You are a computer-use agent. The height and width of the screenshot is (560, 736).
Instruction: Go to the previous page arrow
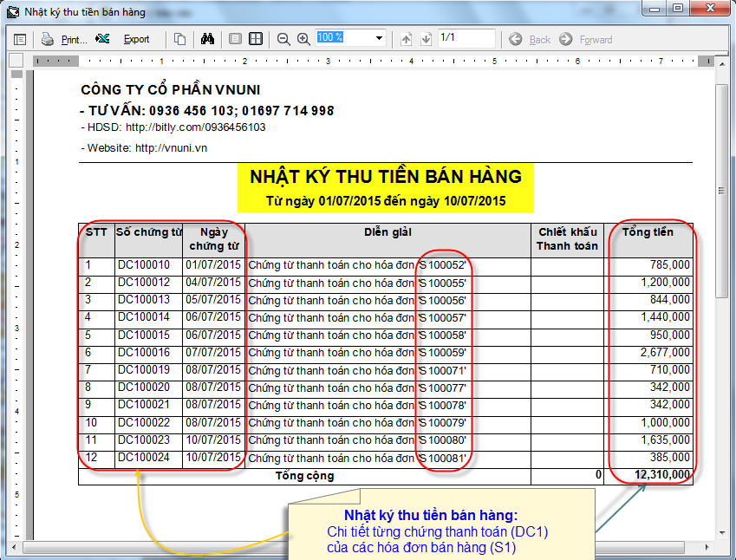click(407, 39)
